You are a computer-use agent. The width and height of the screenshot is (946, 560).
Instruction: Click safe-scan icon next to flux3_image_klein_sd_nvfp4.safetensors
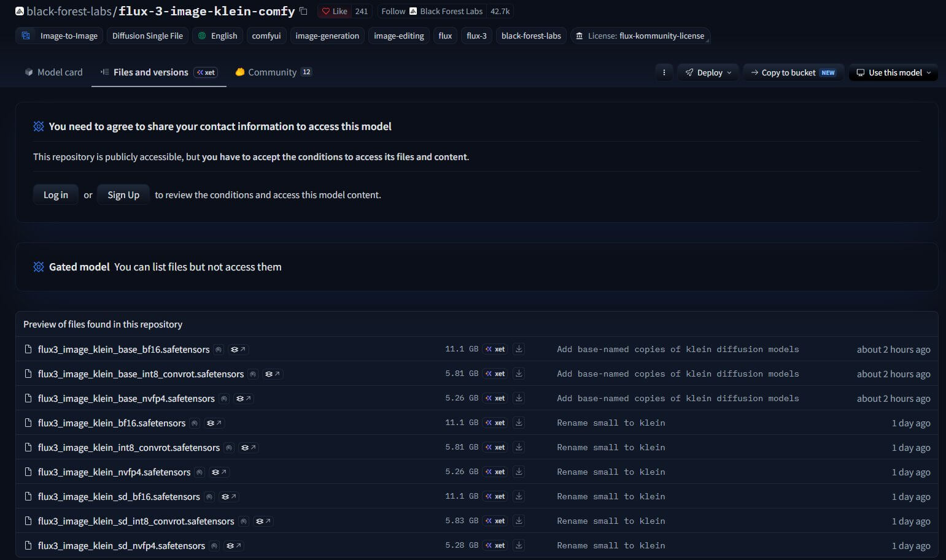coord(214,546)
